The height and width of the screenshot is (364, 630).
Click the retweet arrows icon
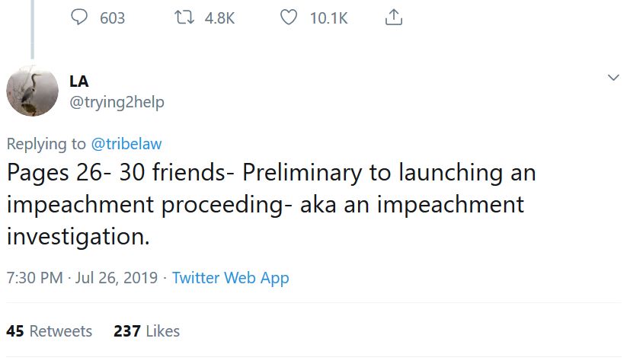point(184,18)
